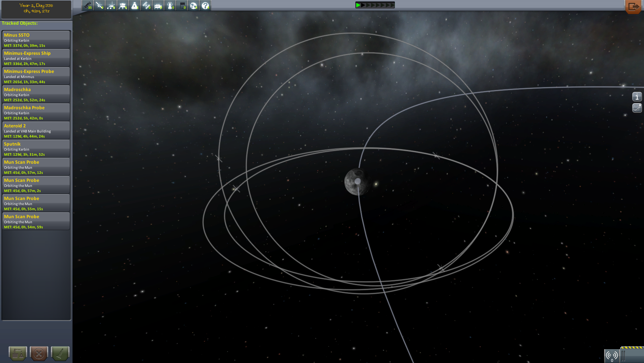Toggle the Bases filter icon

[158, 5]
